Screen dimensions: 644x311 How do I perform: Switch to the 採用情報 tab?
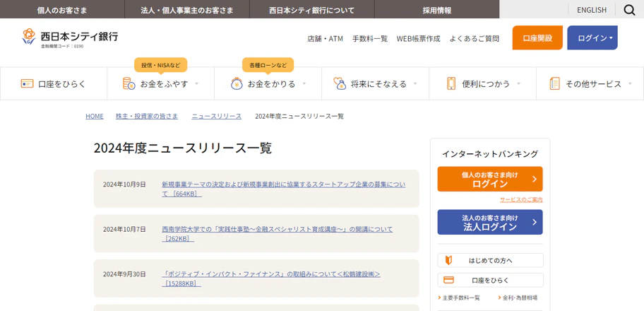pyautogui.click(x=436, y=10)
